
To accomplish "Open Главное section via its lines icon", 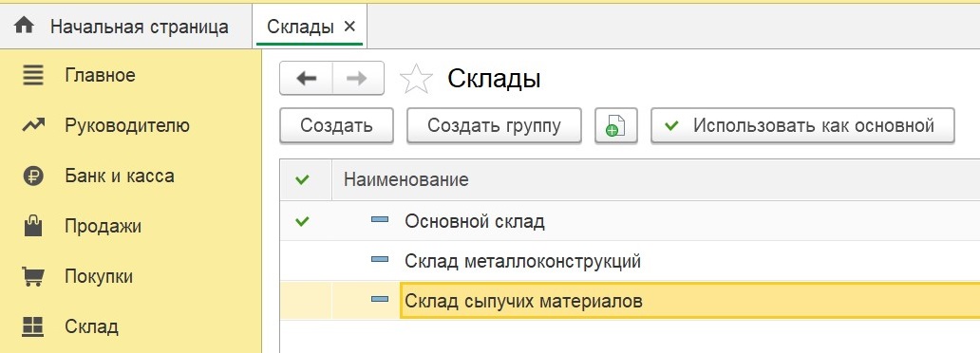I will [32, 76].
